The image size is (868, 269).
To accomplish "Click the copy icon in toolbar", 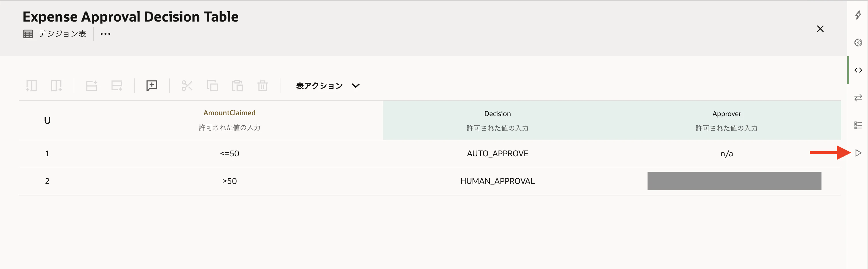I will (212, 86).
